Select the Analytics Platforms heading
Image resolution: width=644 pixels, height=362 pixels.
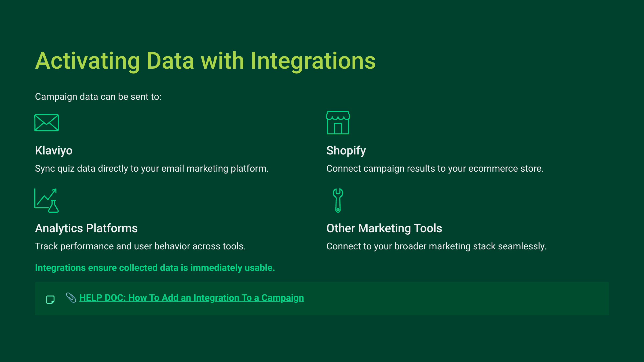(x=86, y=228)
